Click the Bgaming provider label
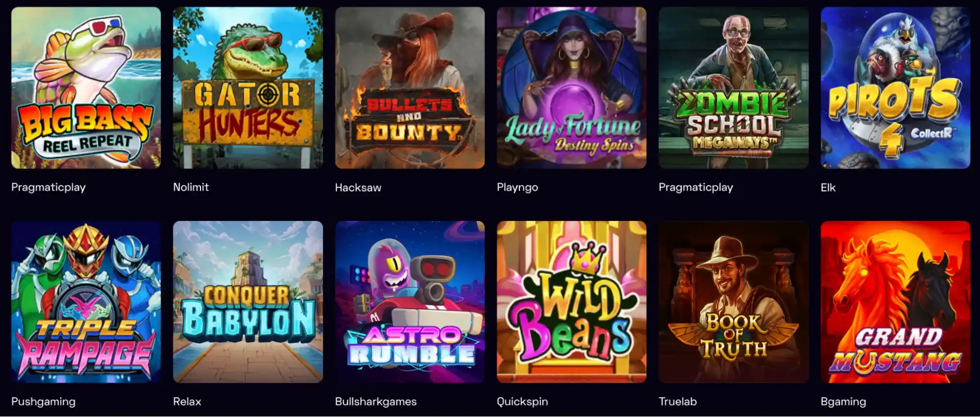 pos(843,402)
